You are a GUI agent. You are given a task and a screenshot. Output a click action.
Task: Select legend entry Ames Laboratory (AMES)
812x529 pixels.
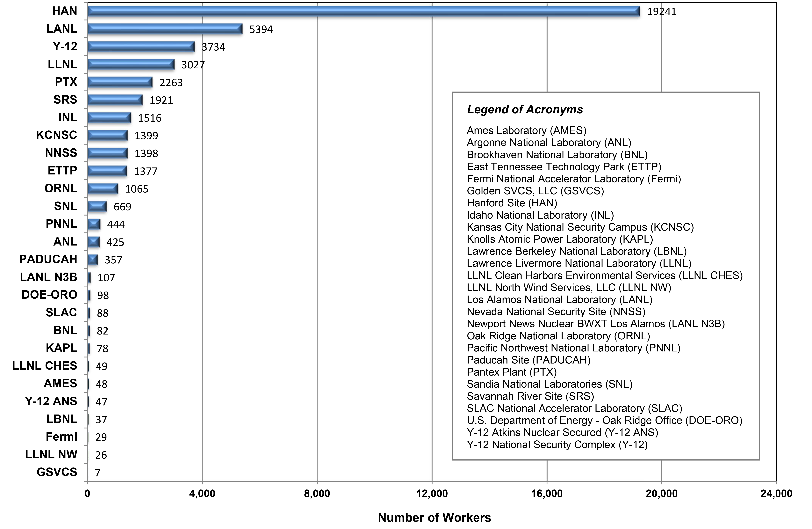(527, 131)
